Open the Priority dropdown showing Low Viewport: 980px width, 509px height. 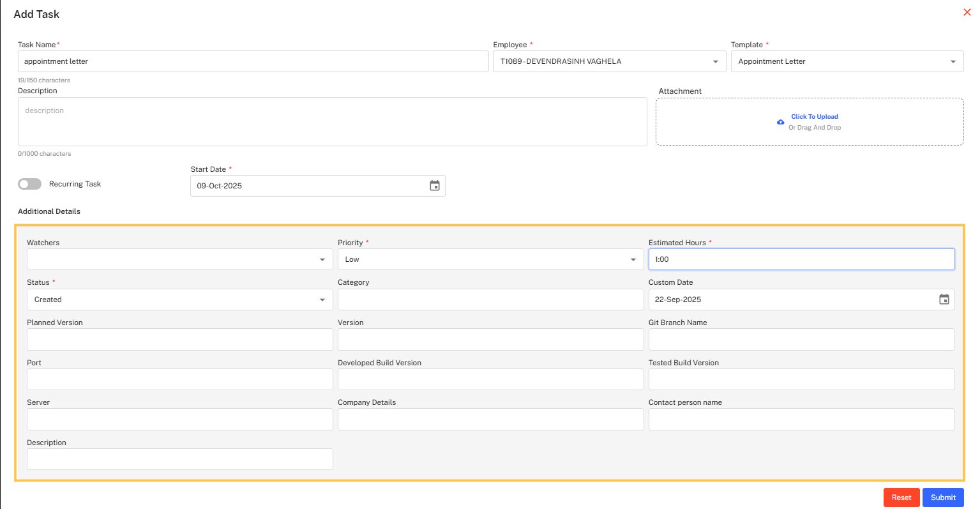point(633,260)
